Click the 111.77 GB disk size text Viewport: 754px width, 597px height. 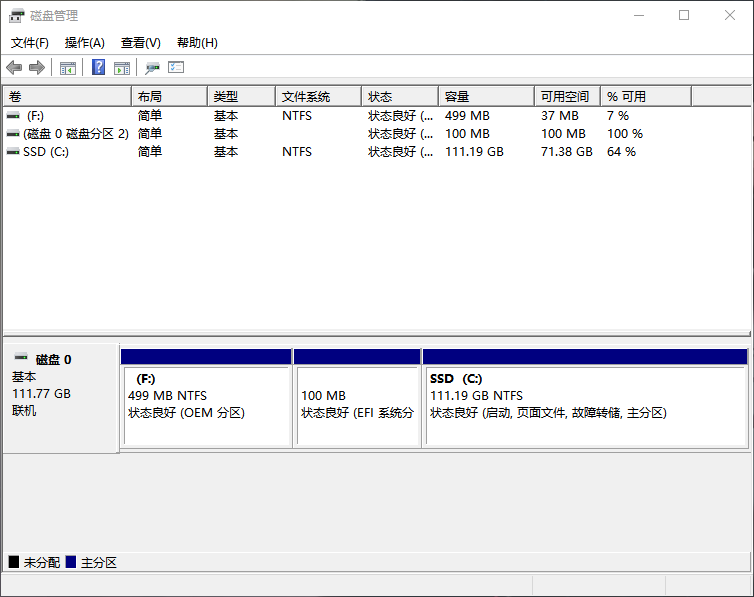click(x=41, y=394)
